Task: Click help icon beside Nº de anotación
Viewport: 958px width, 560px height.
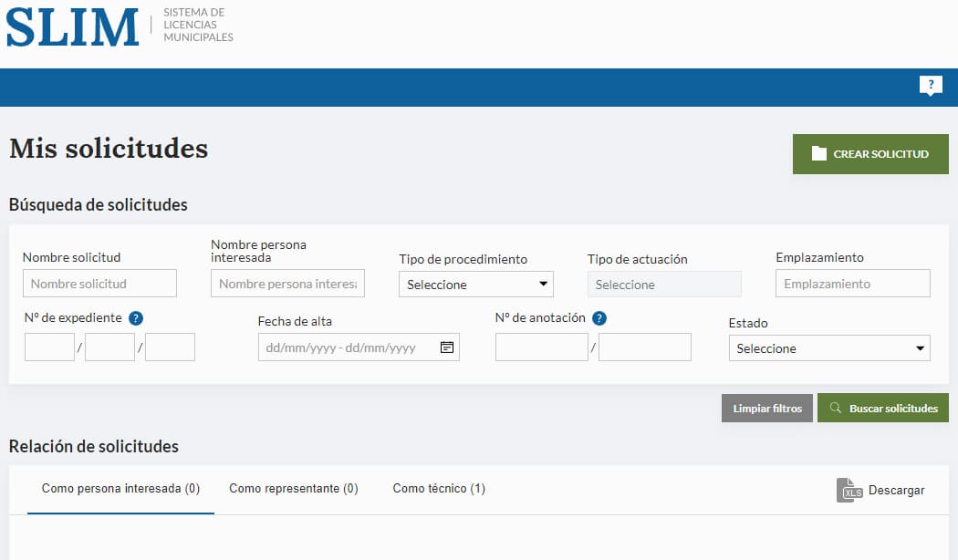Action: click(599, 318)
